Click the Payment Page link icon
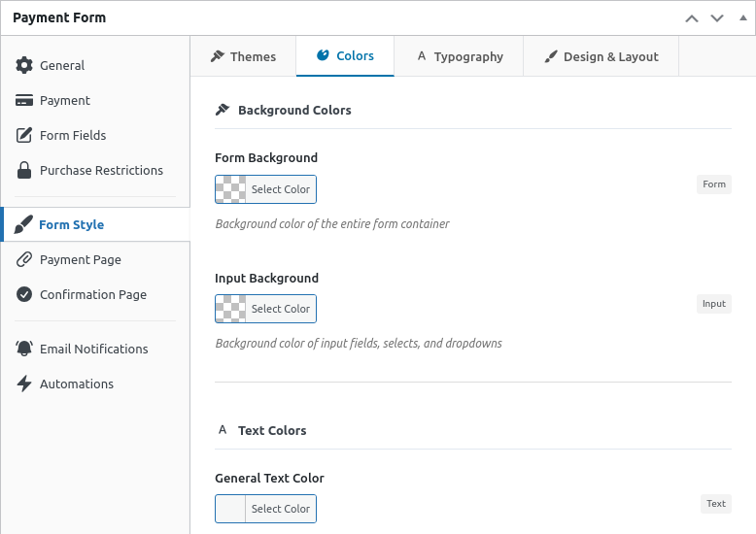Image resolution: width=756 pixels, height=534 pixels. click(x=24, y=259)
